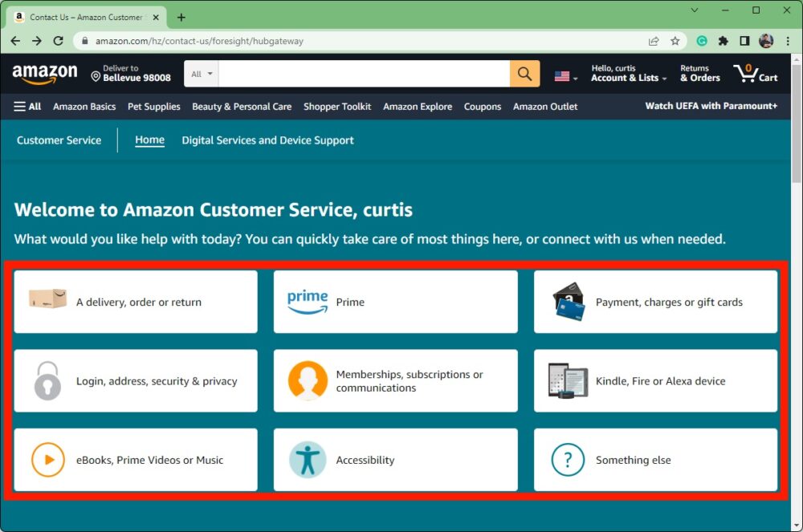
Task: Click the Kindle devices icon
Action: point(568,380)
